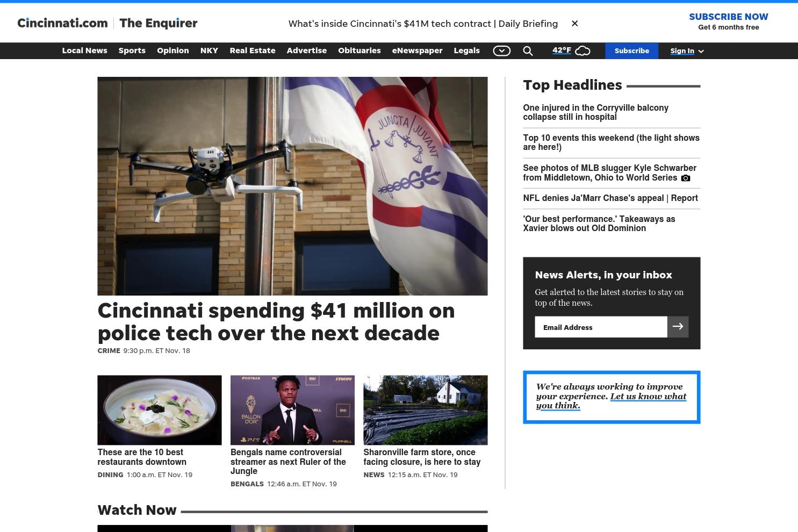Open the Corryville balcony collapse headline
The image size is (798, 532).
click(x=595, y=112)
